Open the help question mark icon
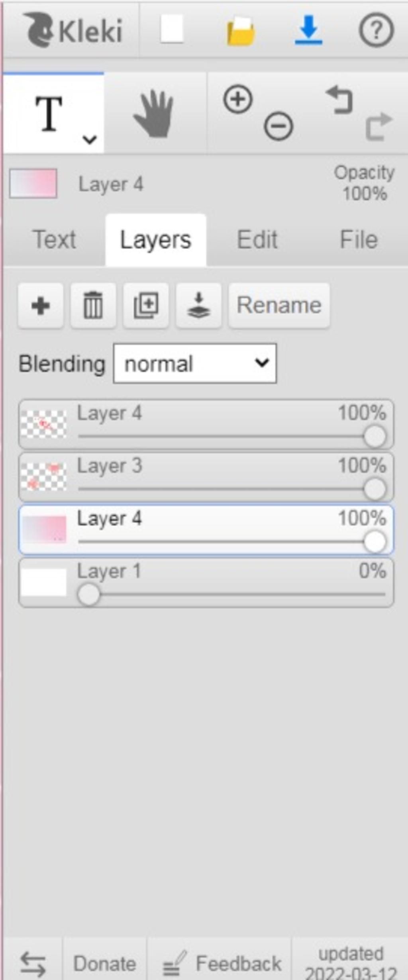This screenshot has width=408, height=980. point(377,30)
